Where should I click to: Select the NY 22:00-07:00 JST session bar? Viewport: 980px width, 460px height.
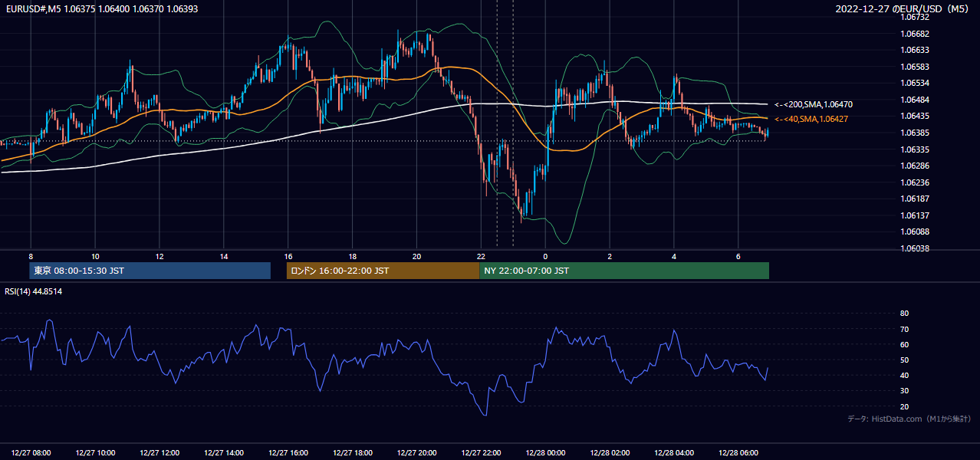click(x=624, y=271)
